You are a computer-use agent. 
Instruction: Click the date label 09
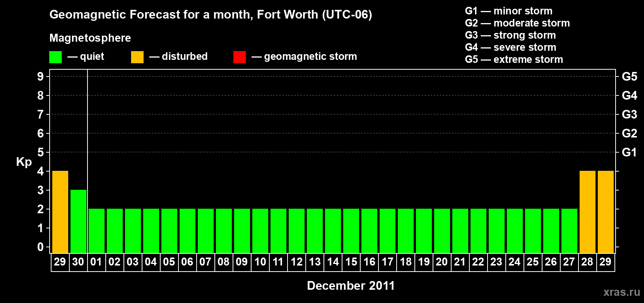point(242,262)
